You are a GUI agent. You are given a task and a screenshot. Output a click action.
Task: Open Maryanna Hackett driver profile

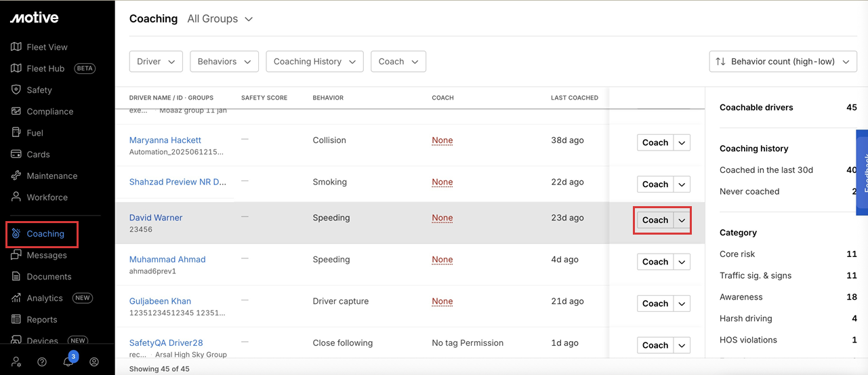pyautogui.click(x=165, y=140)
